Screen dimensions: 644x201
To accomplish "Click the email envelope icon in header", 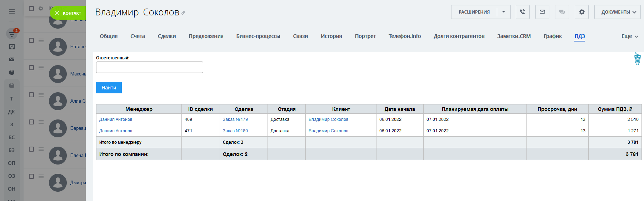I will pyautogui.click(x=542, y=12).
